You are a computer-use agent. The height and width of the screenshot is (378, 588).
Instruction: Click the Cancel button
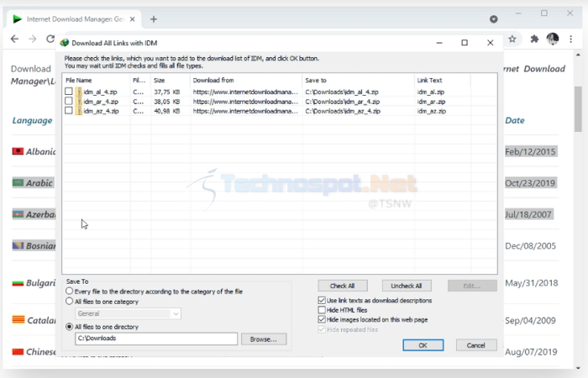[476, 345]
